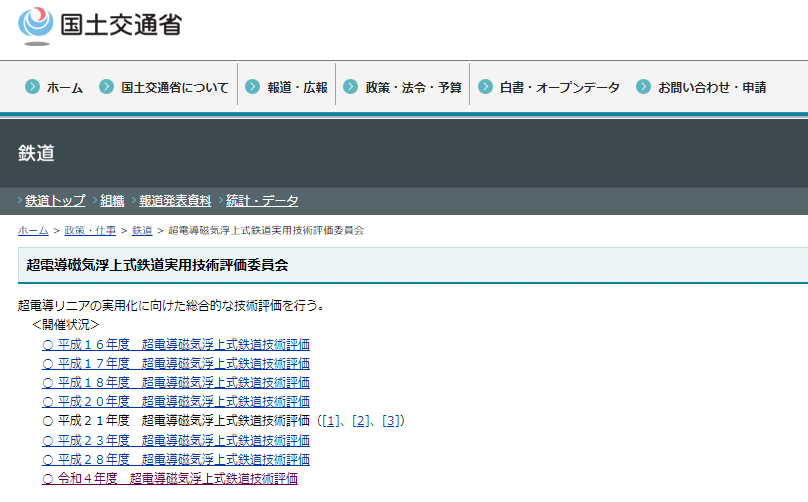
Task: Open 報道発表資料 sub-navigation link
Action: click(x=175, y=201)
